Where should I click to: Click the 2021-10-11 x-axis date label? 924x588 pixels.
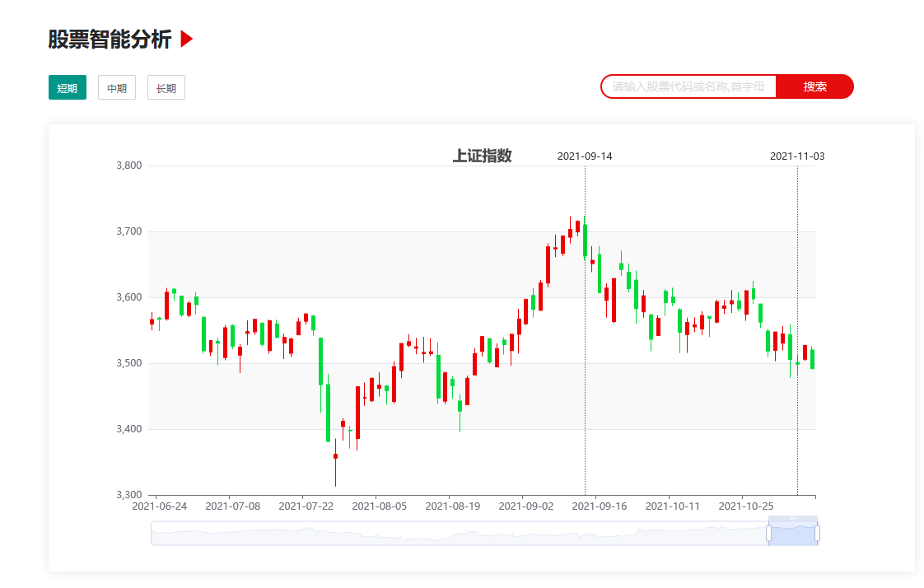point(672,506)
